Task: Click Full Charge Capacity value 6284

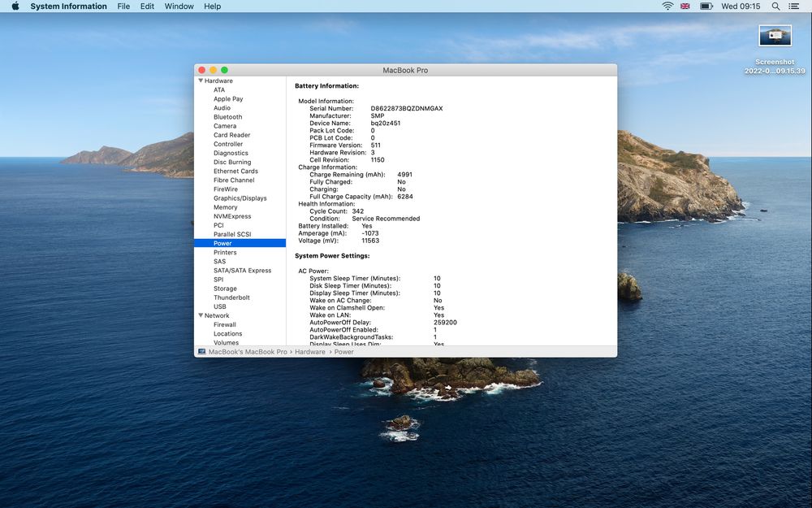Action: point(405,197)
